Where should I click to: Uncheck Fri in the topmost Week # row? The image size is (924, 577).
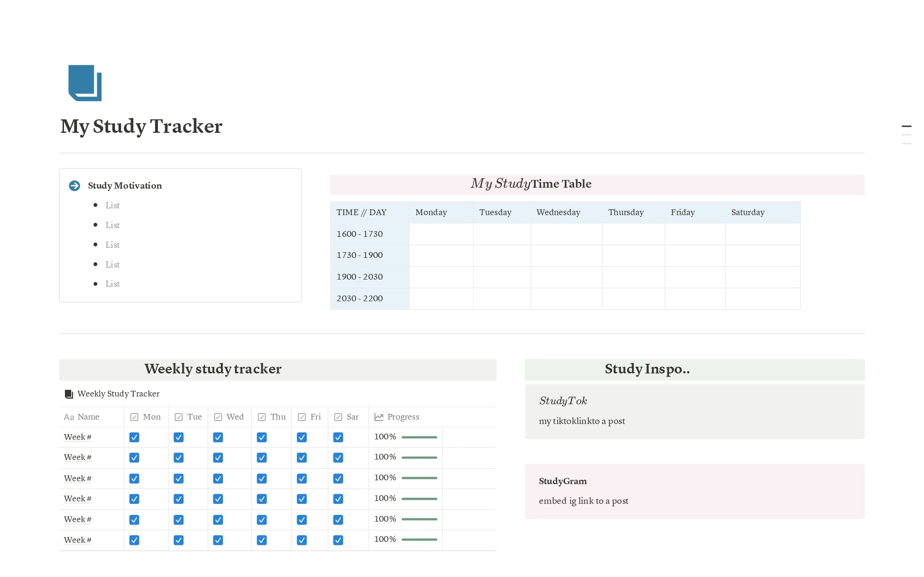[x=302, y=437]
